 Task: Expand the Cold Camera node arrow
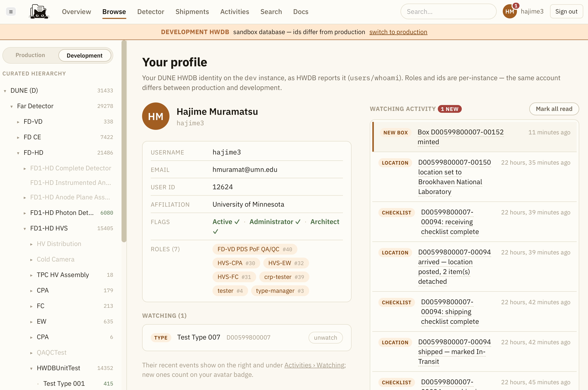31,260
